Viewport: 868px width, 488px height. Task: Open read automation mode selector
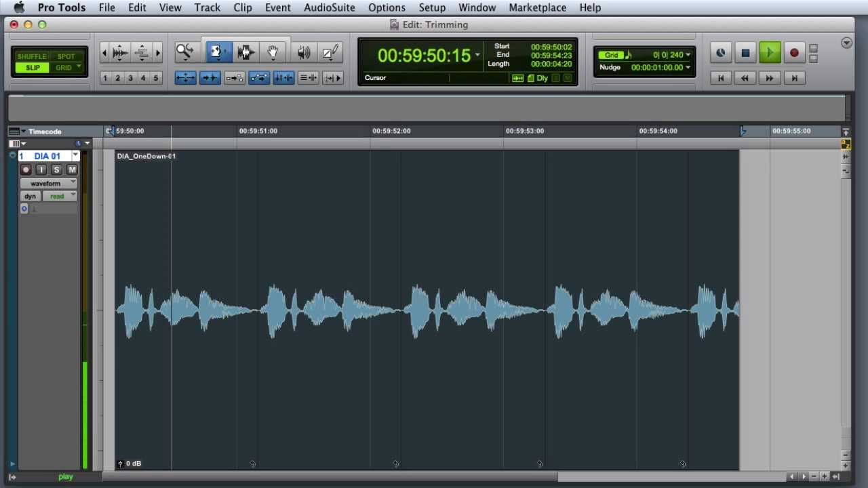click(x=60, y=196)
